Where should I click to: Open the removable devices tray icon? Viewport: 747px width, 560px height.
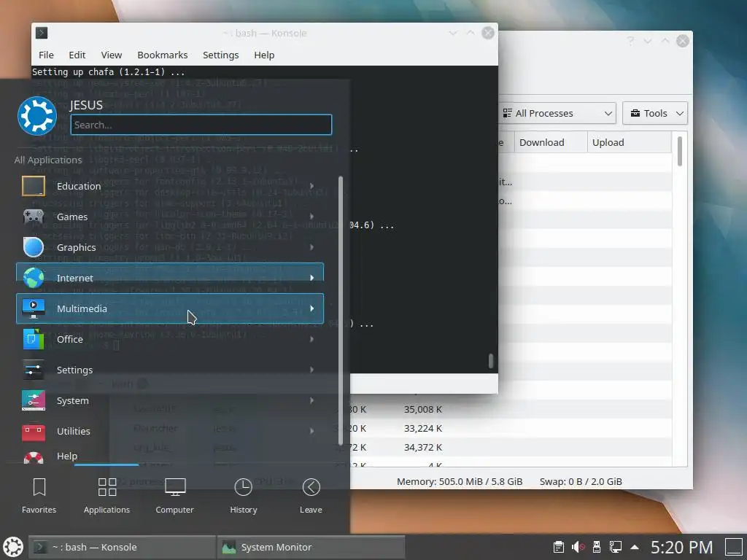pos(597,547)
